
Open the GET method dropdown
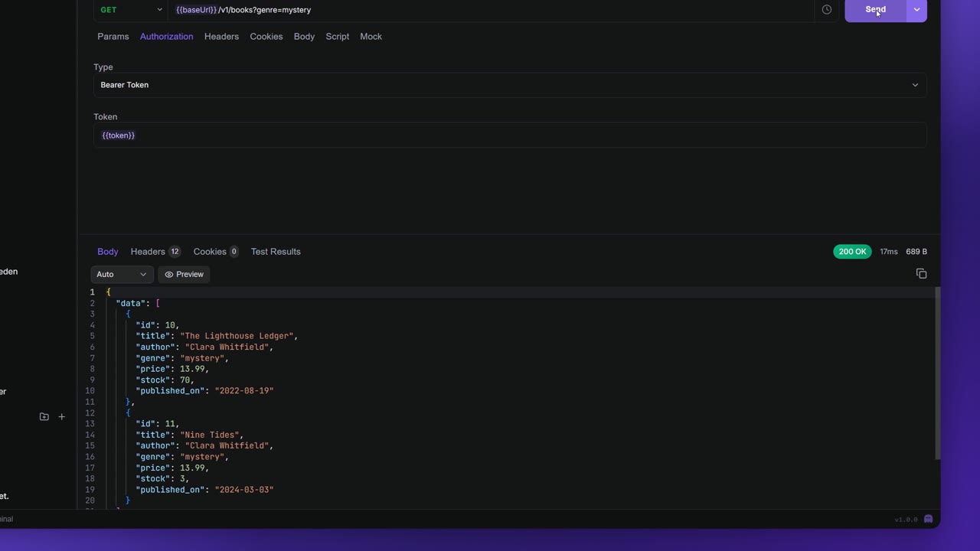click(130, 10)
